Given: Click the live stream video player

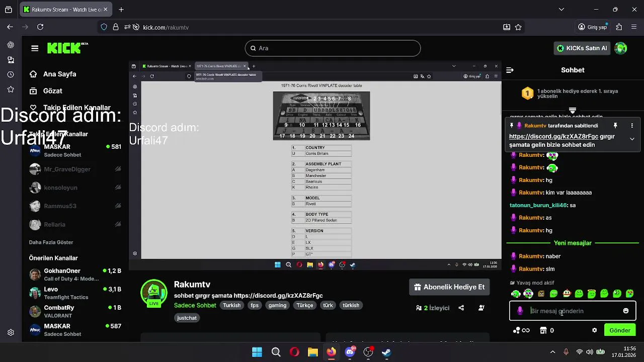Looking at the screenshot, I should [x=315, y=165].
